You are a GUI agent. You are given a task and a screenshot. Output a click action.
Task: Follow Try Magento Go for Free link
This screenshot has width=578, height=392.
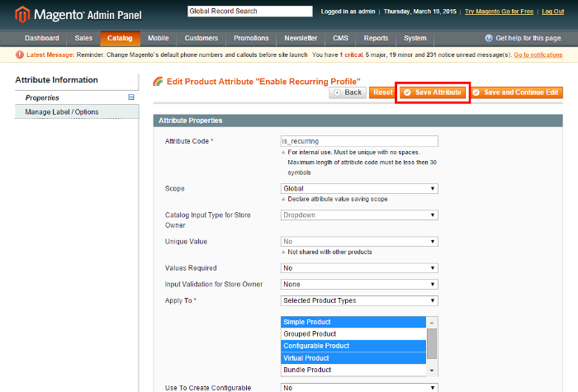[499, 12]
